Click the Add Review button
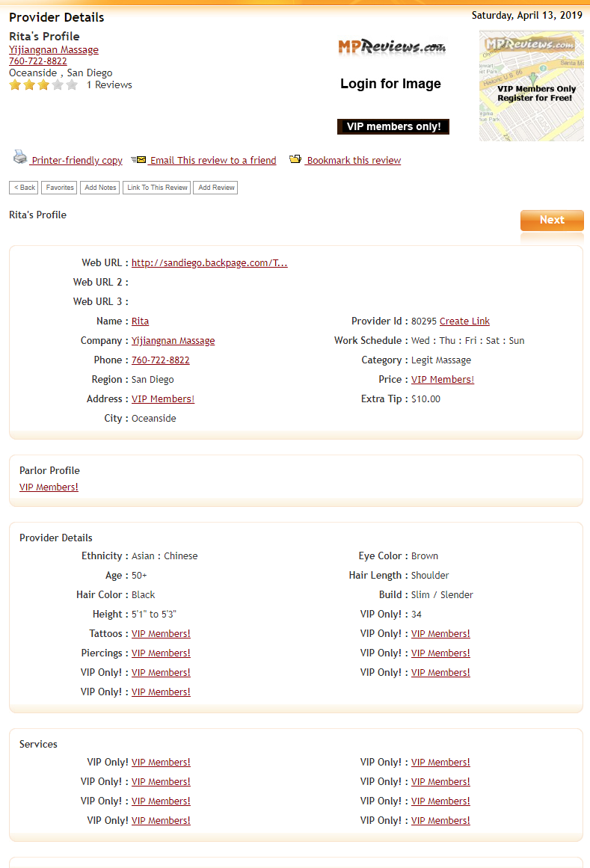590x868 pixels. click(215, 188)
